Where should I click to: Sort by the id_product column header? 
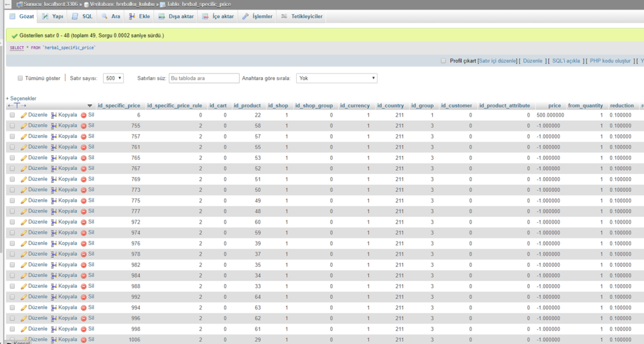247,105
